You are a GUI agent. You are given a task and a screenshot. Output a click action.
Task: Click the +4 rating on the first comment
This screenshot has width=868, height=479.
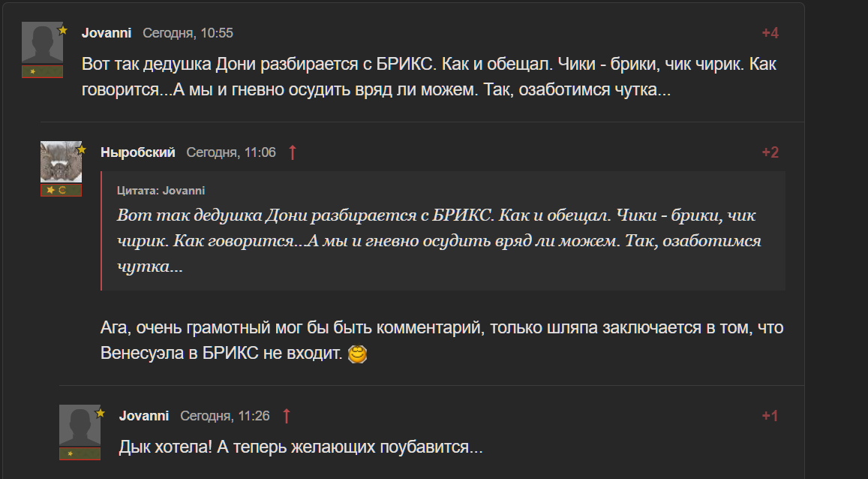tap(770, 33)
